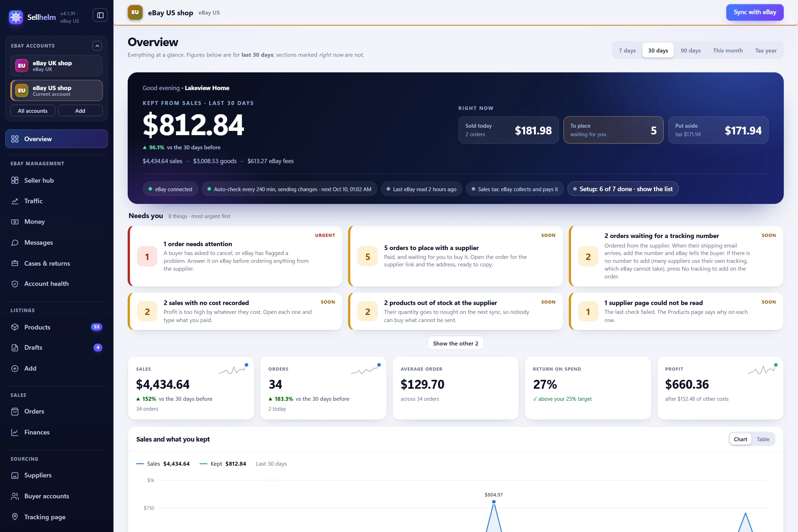Open Cases & returns
This screenshot has width=798, height=532.
tap(56, 264)
